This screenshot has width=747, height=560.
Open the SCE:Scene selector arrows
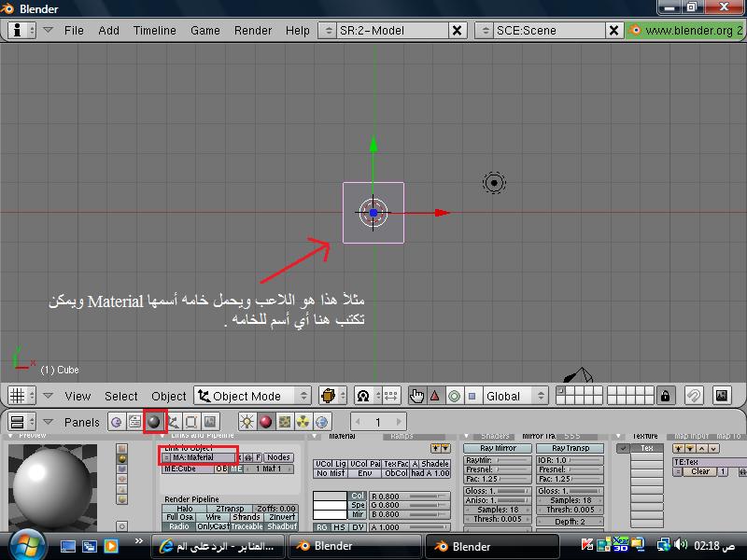coord(485,31)
